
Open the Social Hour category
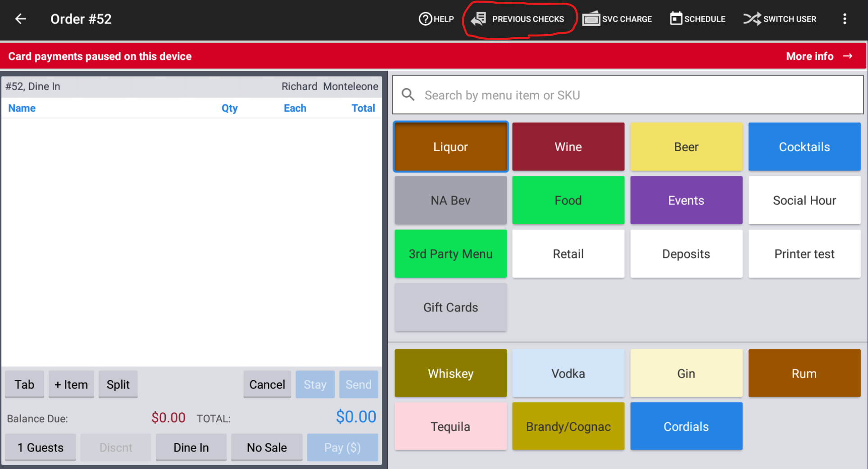[x=804, y=200]
